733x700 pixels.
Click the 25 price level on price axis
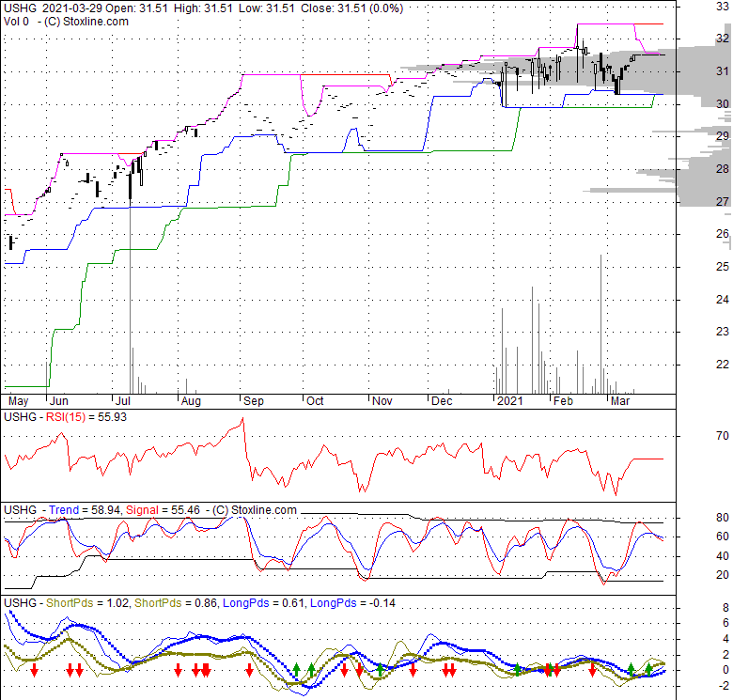coord(723,266)
